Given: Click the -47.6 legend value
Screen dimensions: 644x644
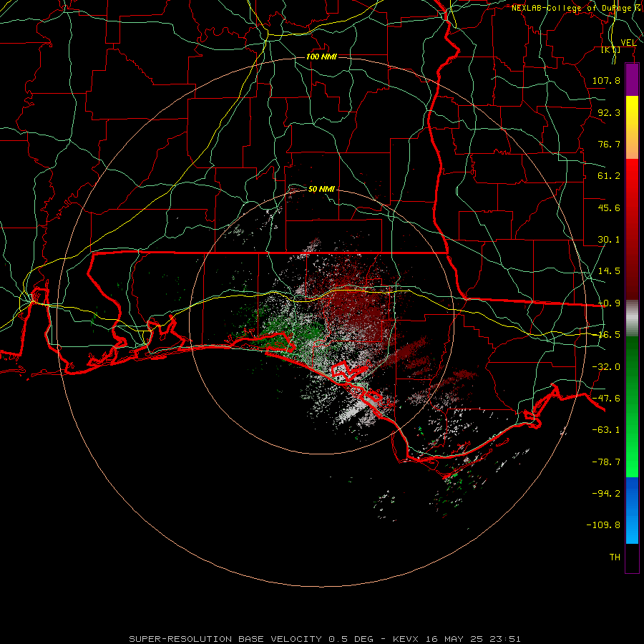Looking at the screenshot, I should coord(606,399).
